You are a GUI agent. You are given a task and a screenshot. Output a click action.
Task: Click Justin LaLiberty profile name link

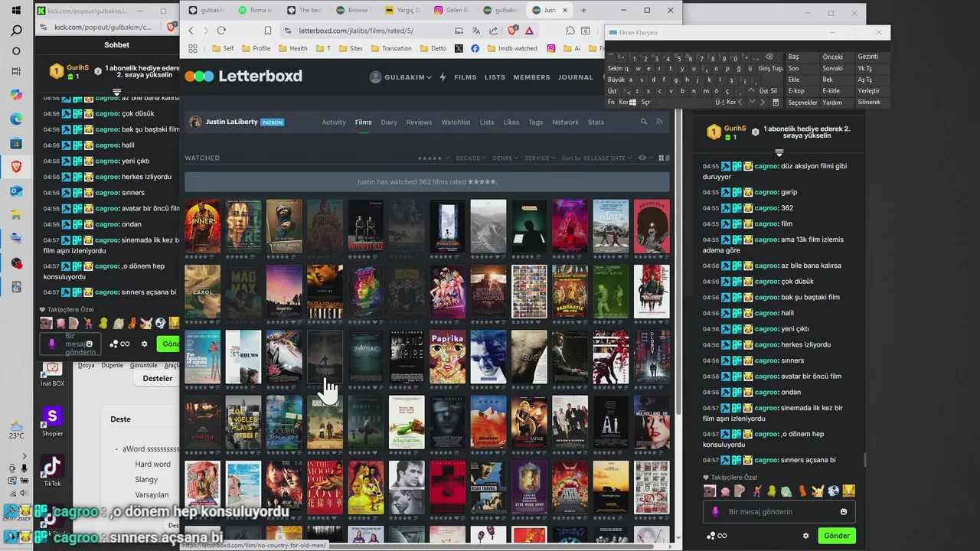coord(230,122)
